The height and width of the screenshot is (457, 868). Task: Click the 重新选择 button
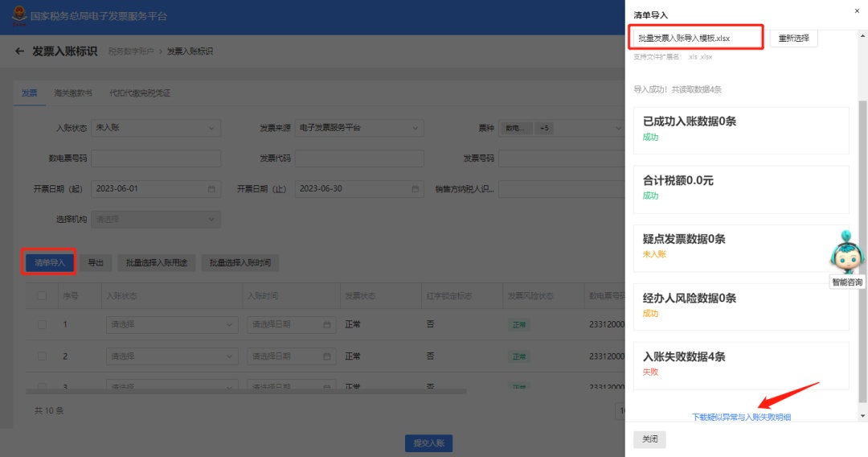pyautogui.click(x=794, y=39)
